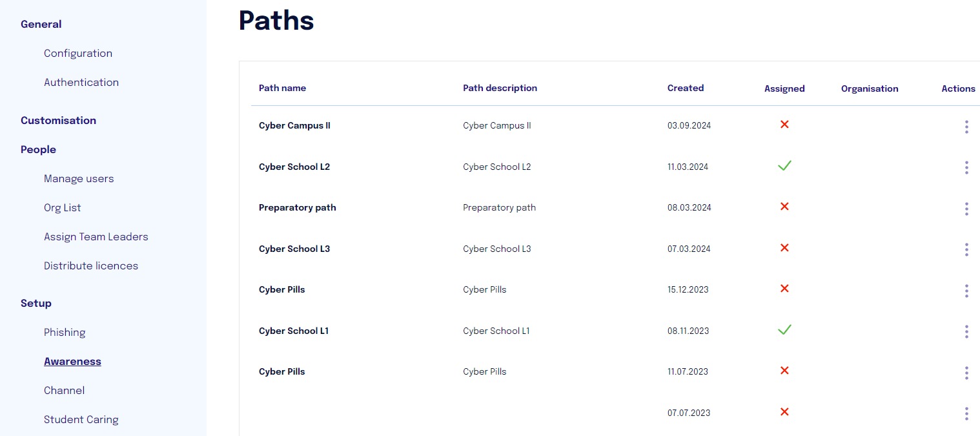Screen dimensions: 980x436
Task: Open Configuration settings in sidebar
Action: [78, 54]
